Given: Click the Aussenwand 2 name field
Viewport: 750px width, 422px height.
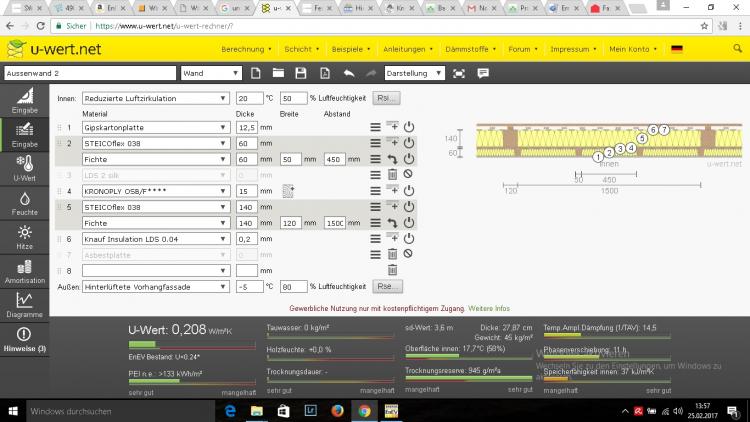Looking at the screenshot, I should pos(88,73).
